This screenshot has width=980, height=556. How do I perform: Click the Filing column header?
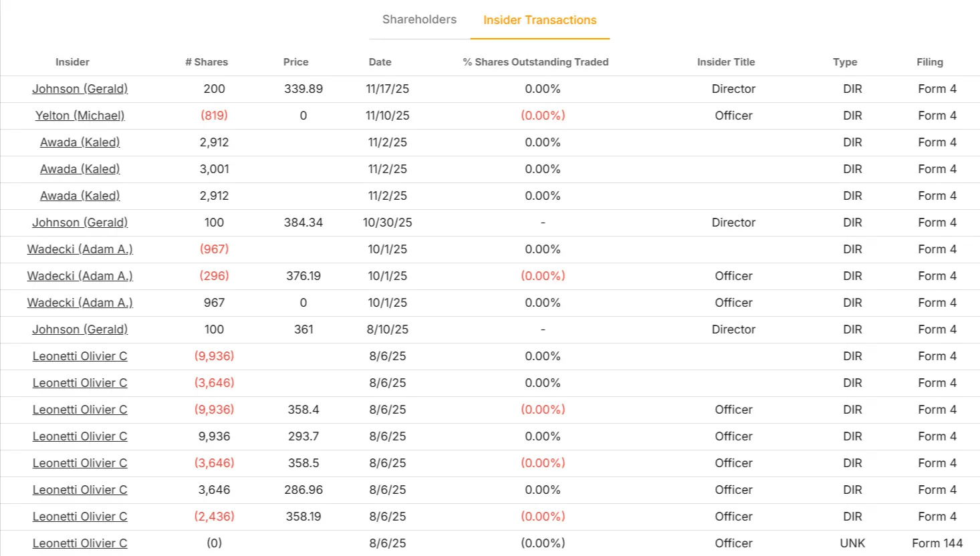point(929,62)
